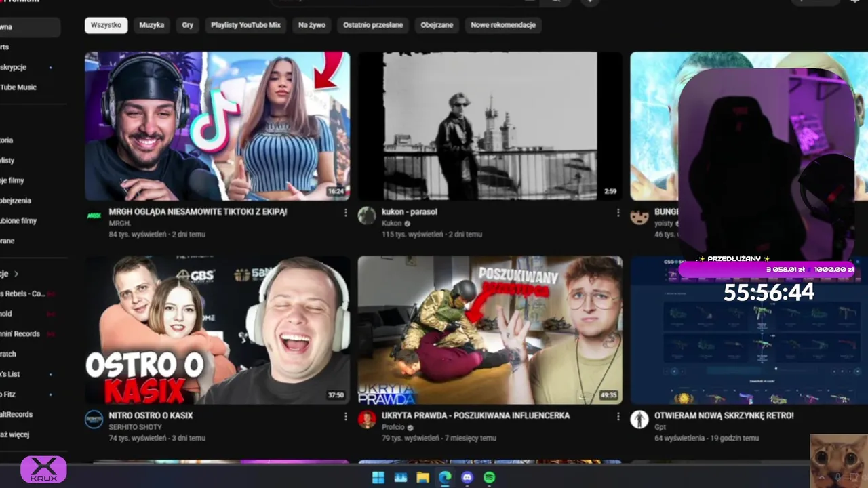868x488 pixels.
Task: Open Kukon channel avatar
Action: [x=367, y=216]
